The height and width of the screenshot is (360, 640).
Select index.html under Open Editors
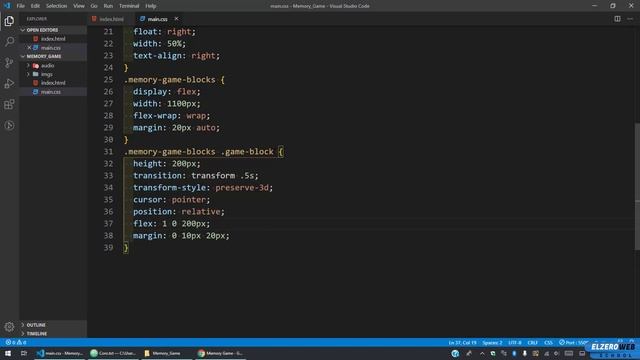click(53, 39)
